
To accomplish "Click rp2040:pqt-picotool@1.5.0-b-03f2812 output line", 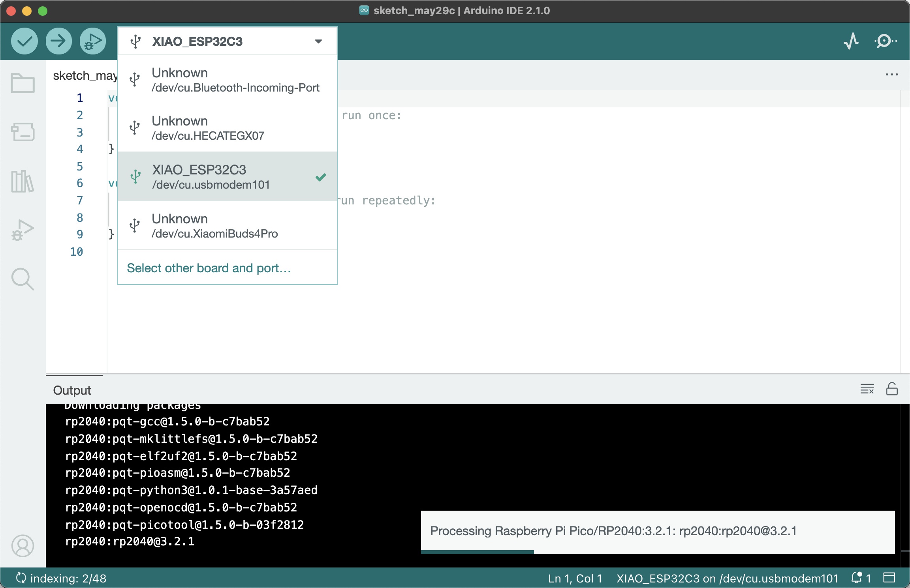I will pos(185,524).
